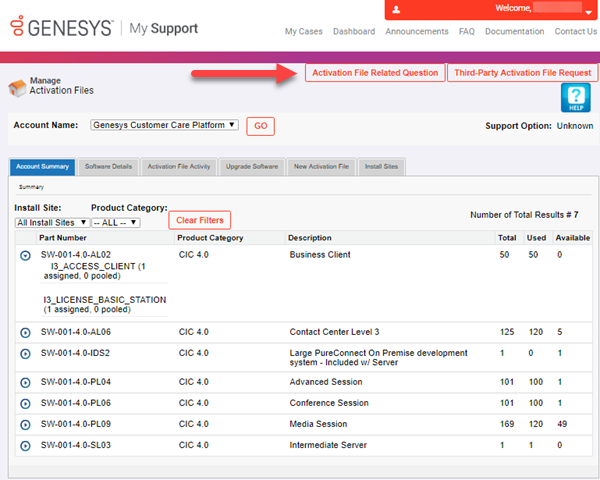
Task: Click I3_ACCESS_CLIENT license entry
Action: [94, 271]
